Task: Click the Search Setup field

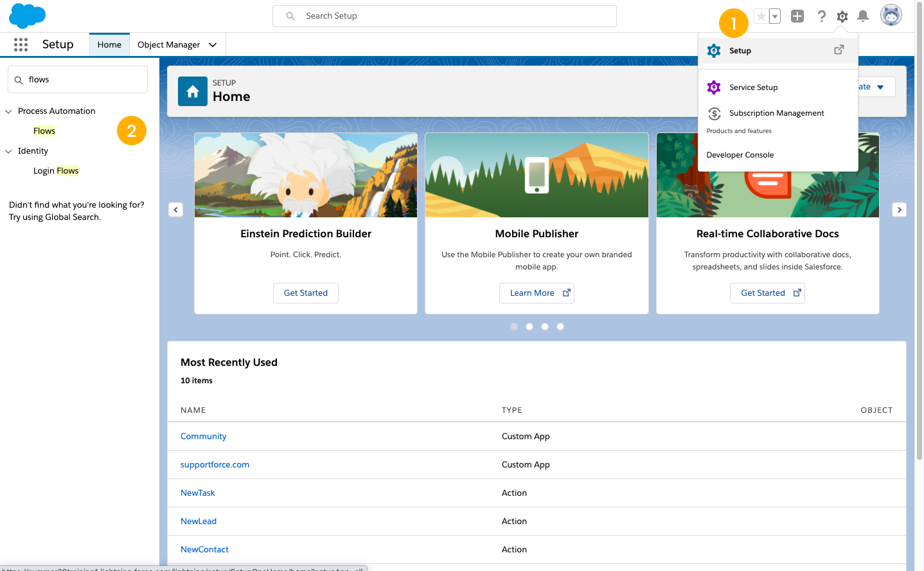Action: (445, 16)
